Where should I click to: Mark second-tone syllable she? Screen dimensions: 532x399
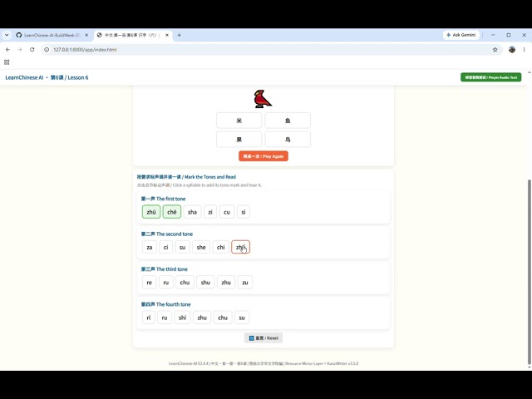click(201, 248)
